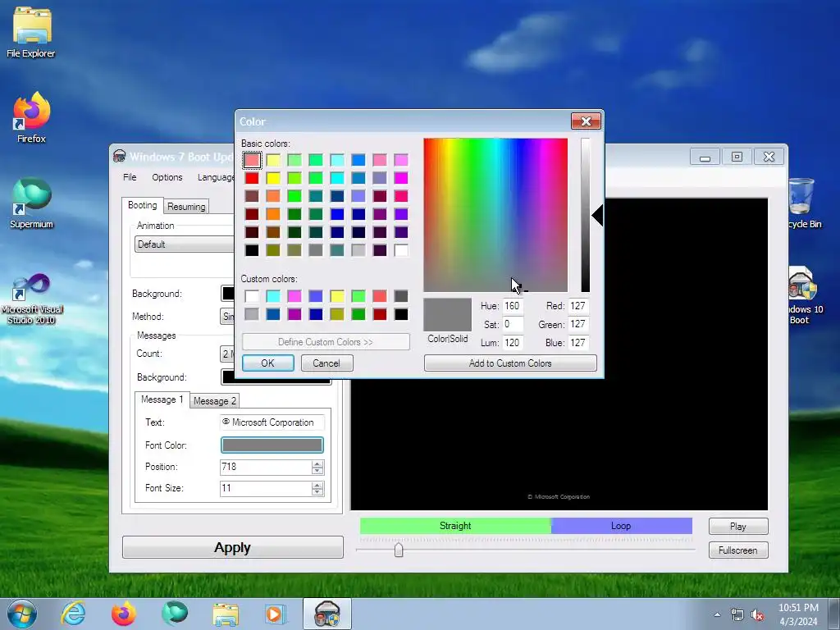840x630 pixels.
Task: Select the Supermium desktop shortcut
Action: point(31,203)
